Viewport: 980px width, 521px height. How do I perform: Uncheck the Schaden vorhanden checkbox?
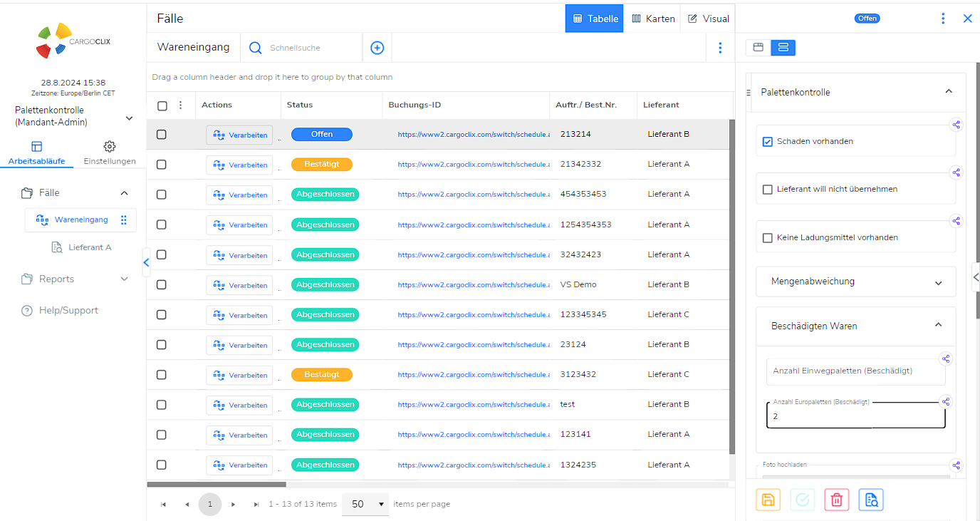point(768,142)
